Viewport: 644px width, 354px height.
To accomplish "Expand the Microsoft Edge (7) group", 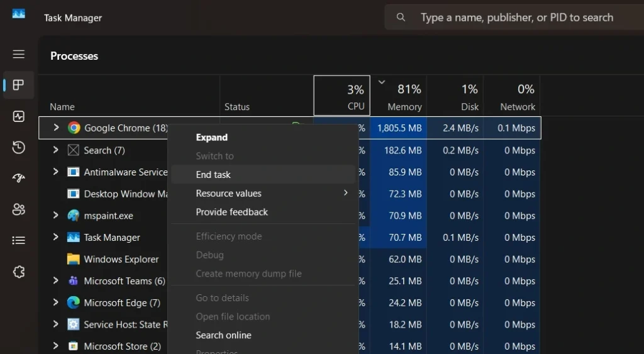I will pos(55,302).
